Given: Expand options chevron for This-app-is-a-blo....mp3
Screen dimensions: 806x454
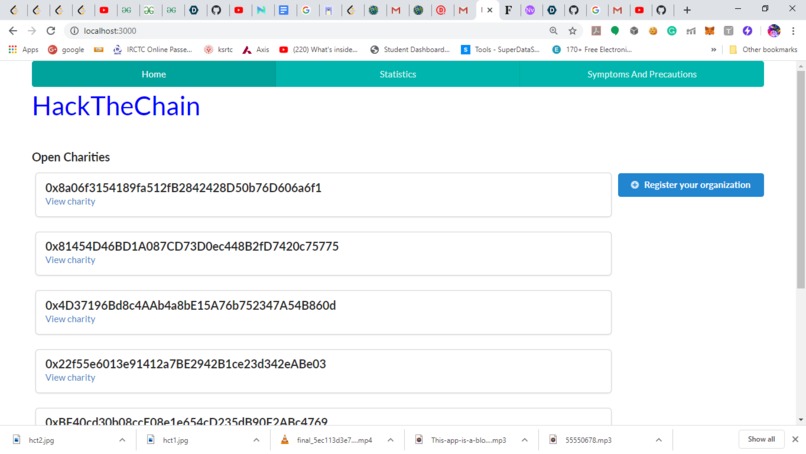Looking at the screenshot, I should click(x=524, y=440).
